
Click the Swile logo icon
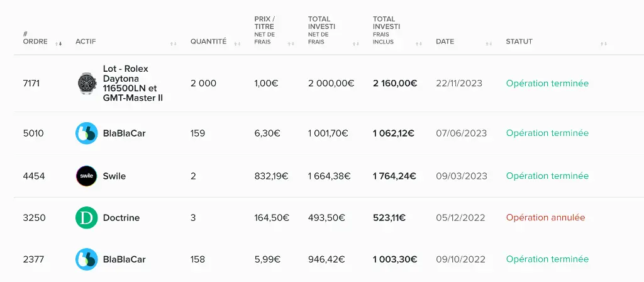87,176
